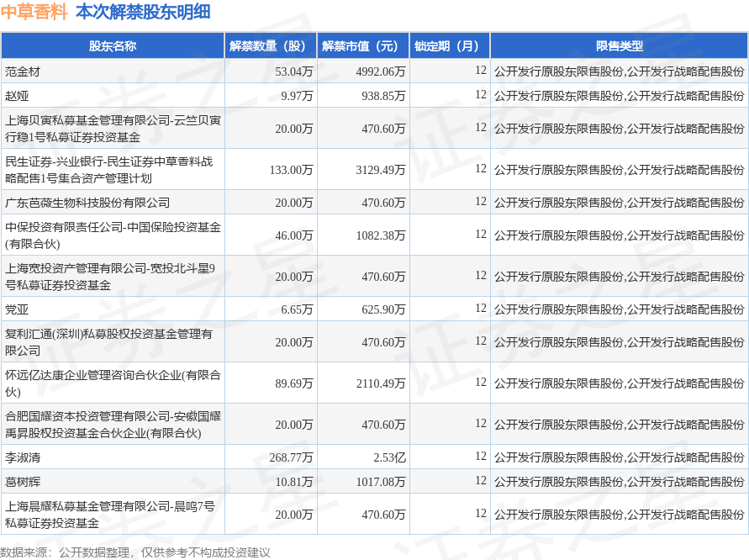The width and height of the screenshot is (749, 560).
Task: Select the 股东名称 column header
Action: coord(113,46)
